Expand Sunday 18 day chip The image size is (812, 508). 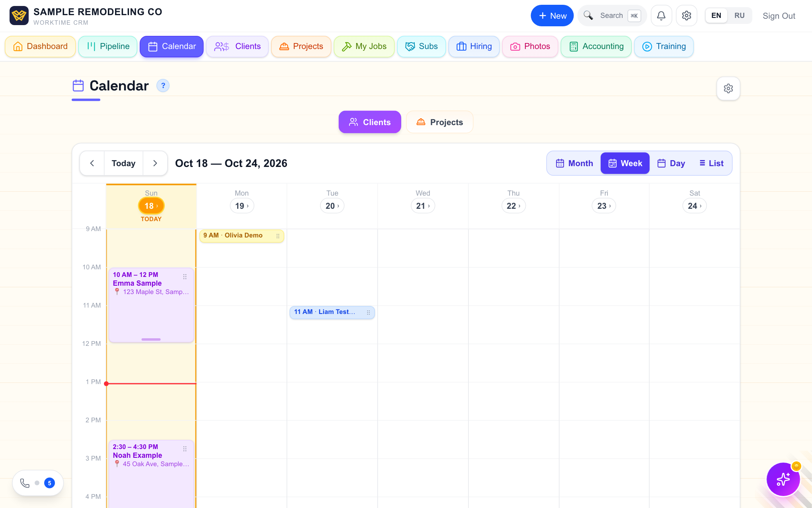(151, 206)
